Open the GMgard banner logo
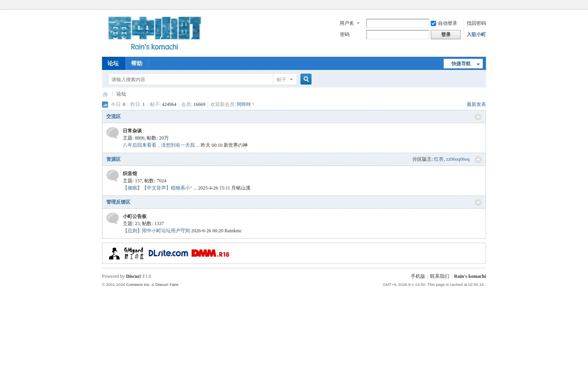Screen dimensions: 588x369 pyautogui.click(x=126, y=253)
